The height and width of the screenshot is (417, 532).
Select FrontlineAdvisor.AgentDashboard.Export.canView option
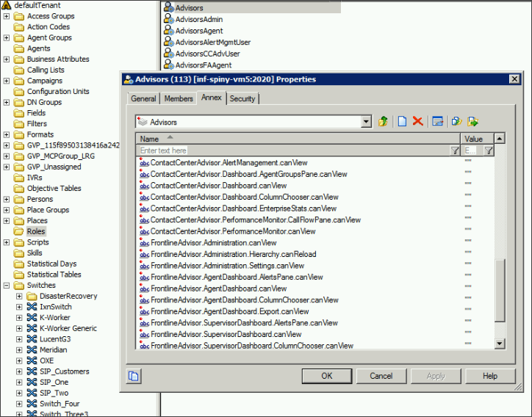(x=230, y=311)
